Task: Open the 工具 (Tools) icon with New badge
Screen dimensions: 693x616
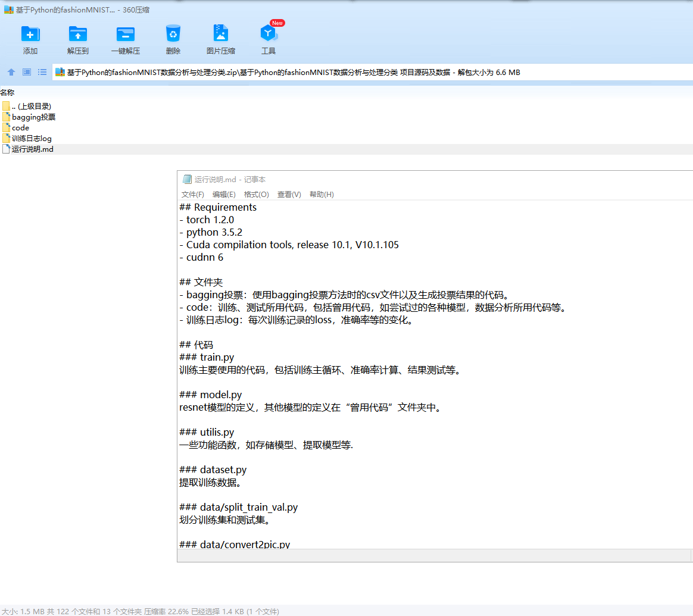Action: click(x=269, y=33)
